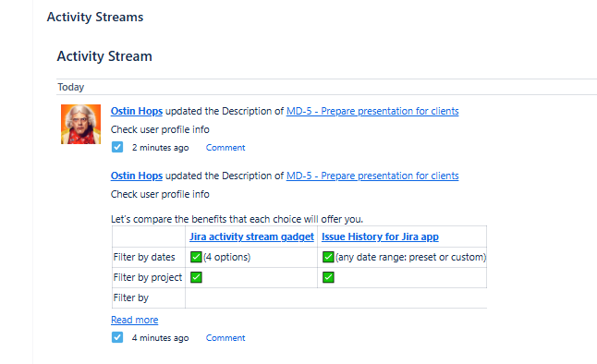Click Issue History checkmark in Filter by project
The width and height of the screenshot is (597, 364).
point(328,277)
